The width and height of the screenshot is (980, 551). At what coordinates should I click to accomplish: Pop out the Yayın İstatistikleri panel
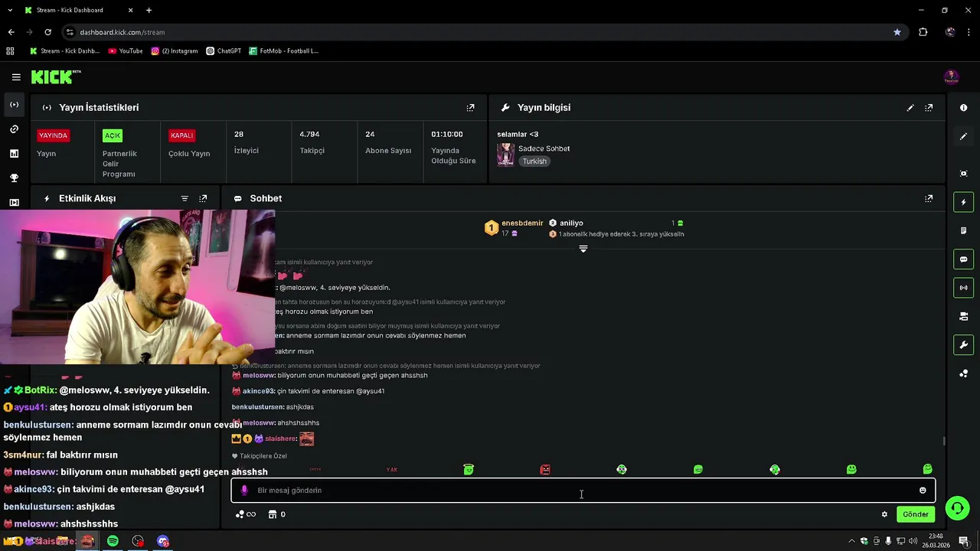click(x=471, y=108)
